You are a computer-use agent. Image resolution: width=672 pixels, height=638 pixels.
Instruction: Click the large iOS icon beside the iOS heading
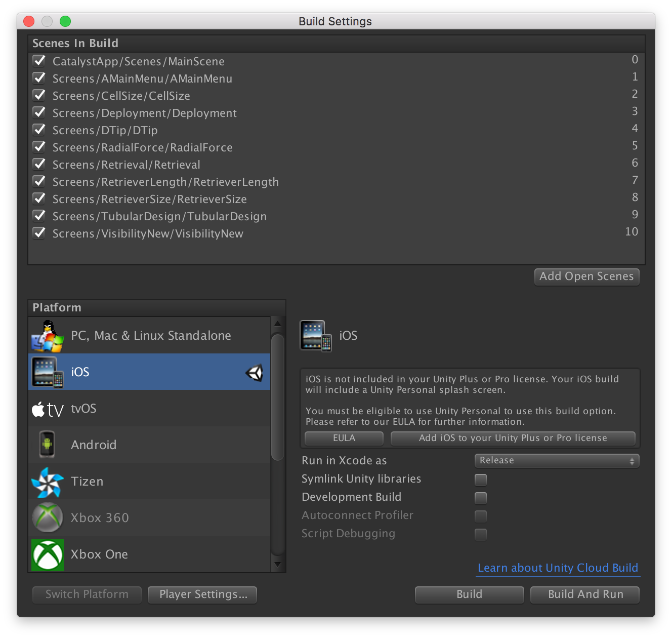(316, 336)
